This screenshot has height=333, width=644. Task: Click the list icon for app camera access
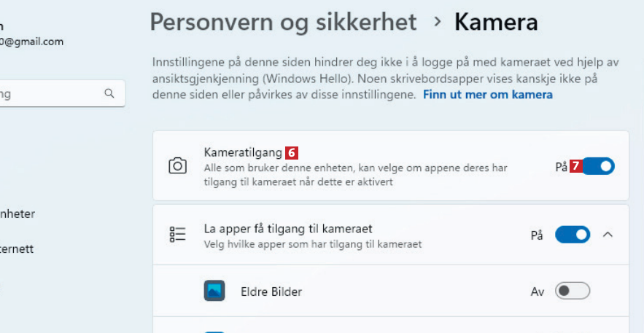coord(177,234)
